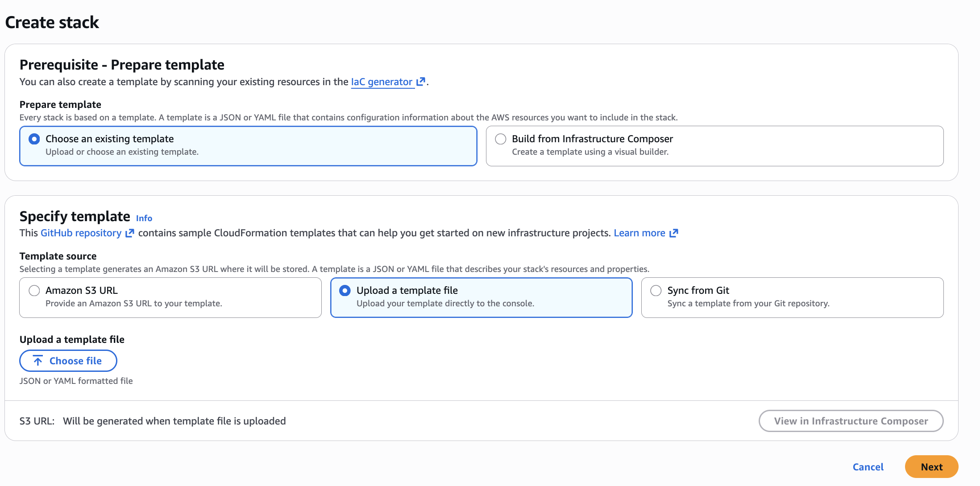Open the Learn more link
The width and height of the screenshot is (980, 486).
pyautogui.click(x=639, y=233)
